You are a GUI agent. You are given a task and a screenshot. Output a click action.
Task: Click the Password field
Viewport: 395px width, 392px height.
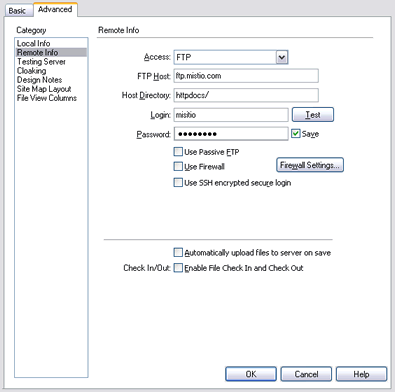click(231, 134)
